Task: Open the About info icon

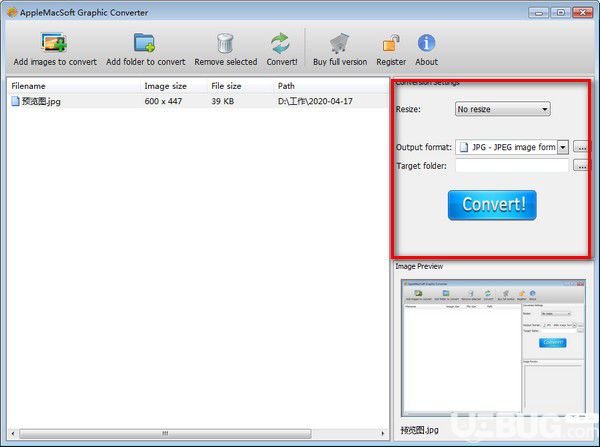Action: click(426, 43)
